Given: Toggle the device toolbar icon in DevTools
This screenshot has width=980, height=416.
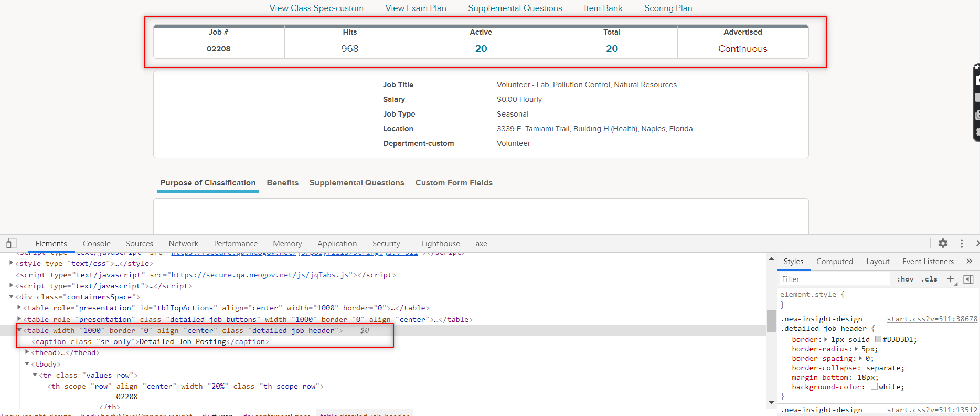Looking at the screenshot, I should (x=12, y=243).
